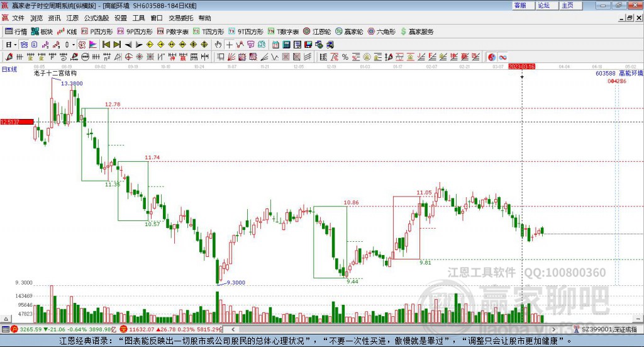
Task: Select the Gann fan lines icon
Action: coord(231,57)
